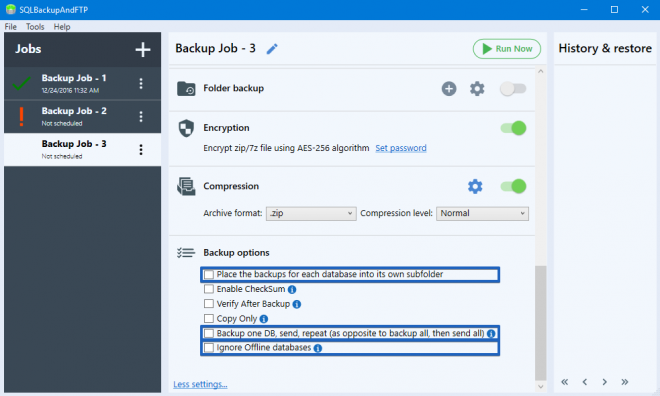Open the Backup Job - 1 options menu
660x396 pixels.
pos(141,83)
